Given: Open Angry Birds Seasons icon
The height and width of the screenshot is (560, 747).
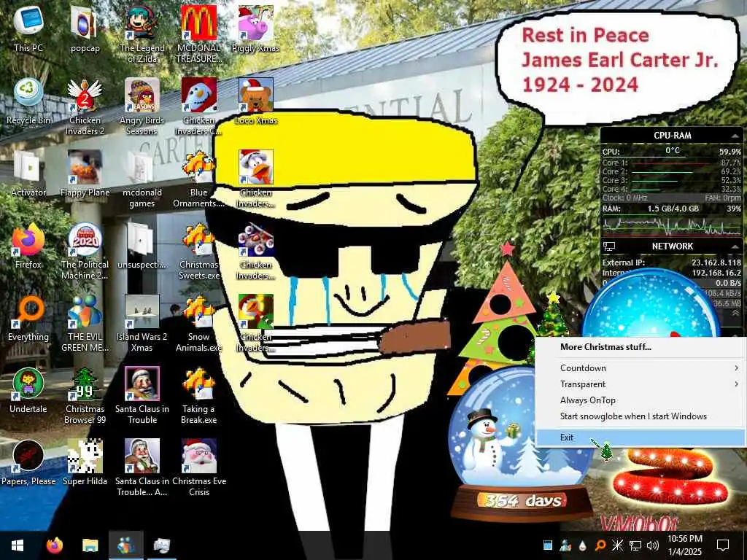Looking at the screenshot, I should tap(142, 106).
